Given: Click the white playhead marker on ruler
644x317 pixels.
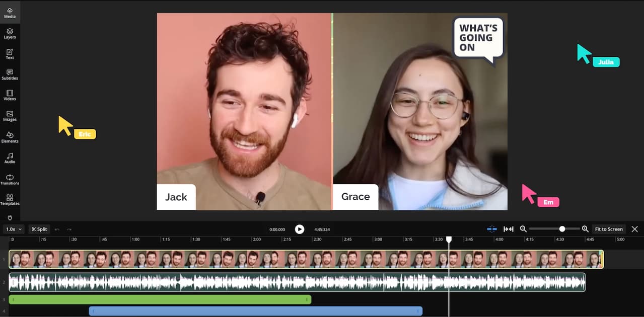Looking at the screenshot, I should [x=449, y=240].
